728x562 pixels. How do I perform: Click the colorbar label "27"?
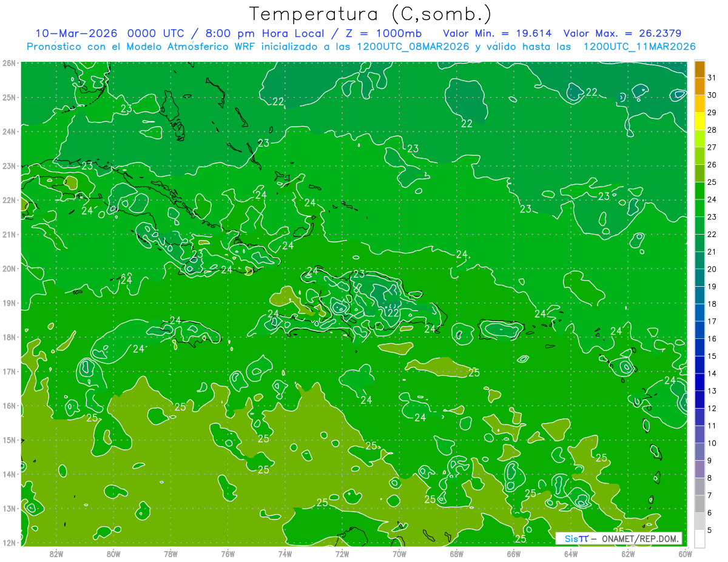[712, 147]
